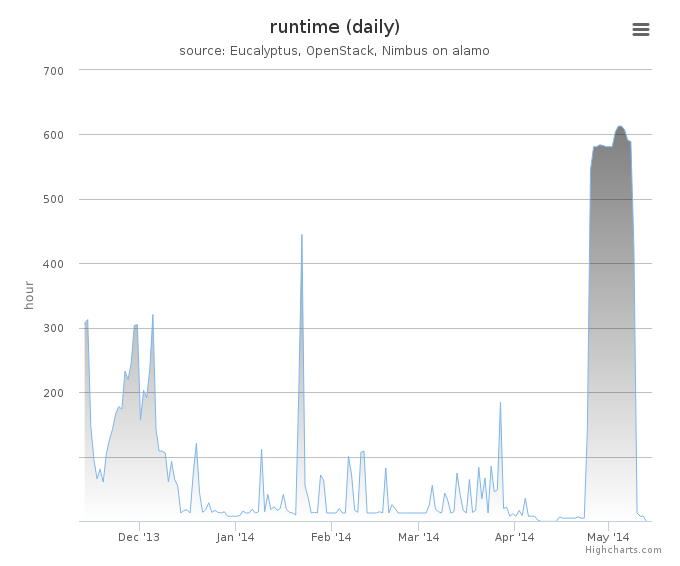Click the x-axis label May '14
Viewport: 680px width, 566px height.
point(608,537)
